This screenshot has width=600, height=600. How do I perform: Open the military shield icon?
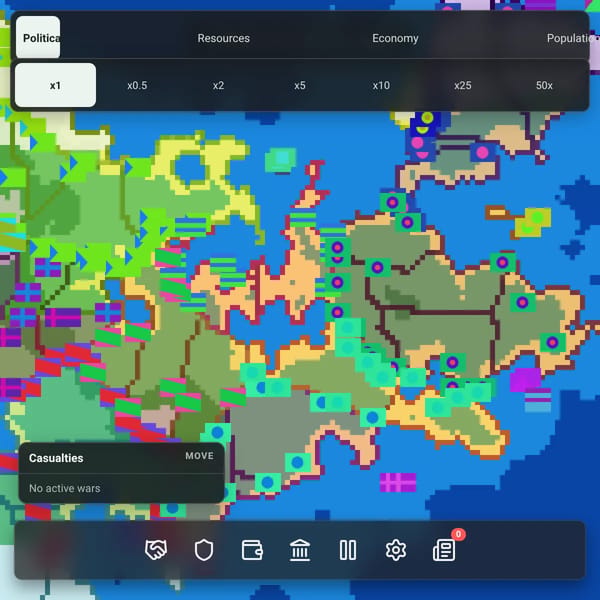[x=204, y=550]
